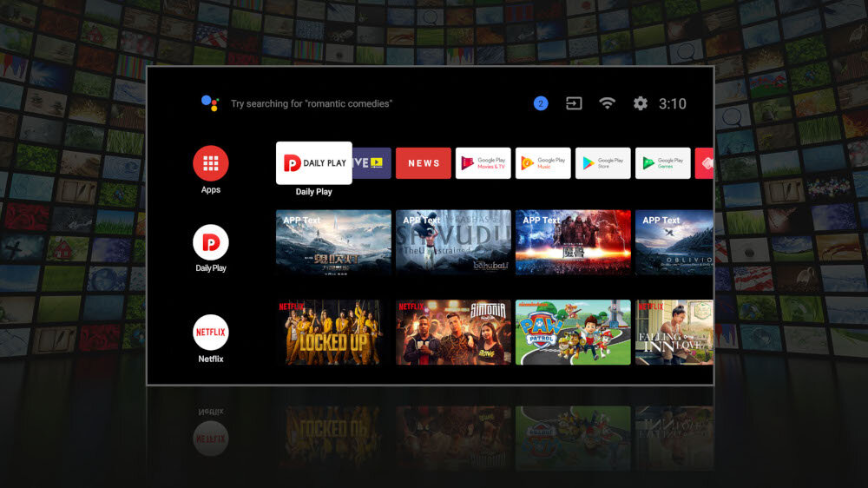868x488 pixels.
Task: Launch the purple Live TV app tile
Action: point(372,163)
